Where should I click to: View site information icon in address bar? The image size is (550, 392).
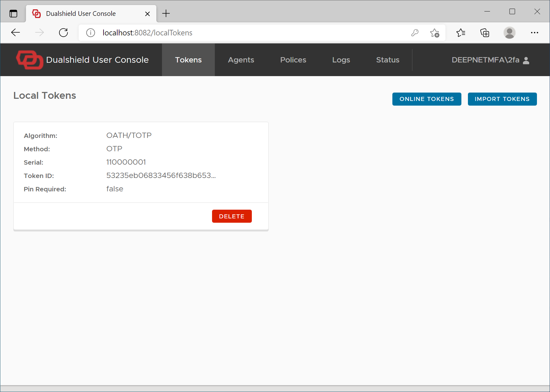tap(90, 33)
